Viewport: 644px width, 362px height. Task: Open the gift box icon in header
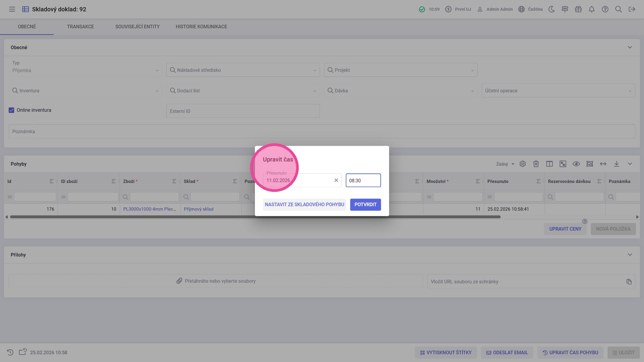coord(578,9)
